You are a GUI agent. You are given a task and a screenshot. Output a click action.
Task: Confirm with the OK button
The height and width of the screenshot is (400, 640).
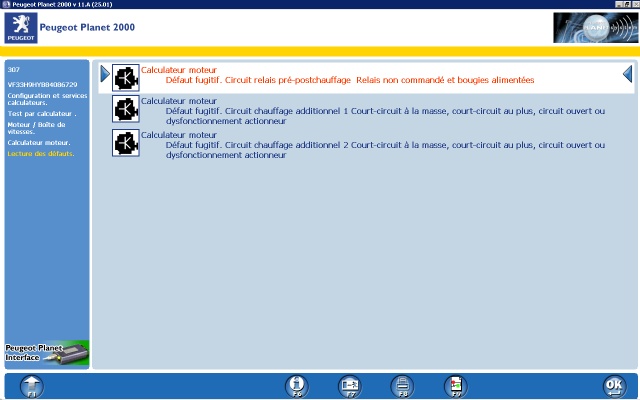coord(614,386)
